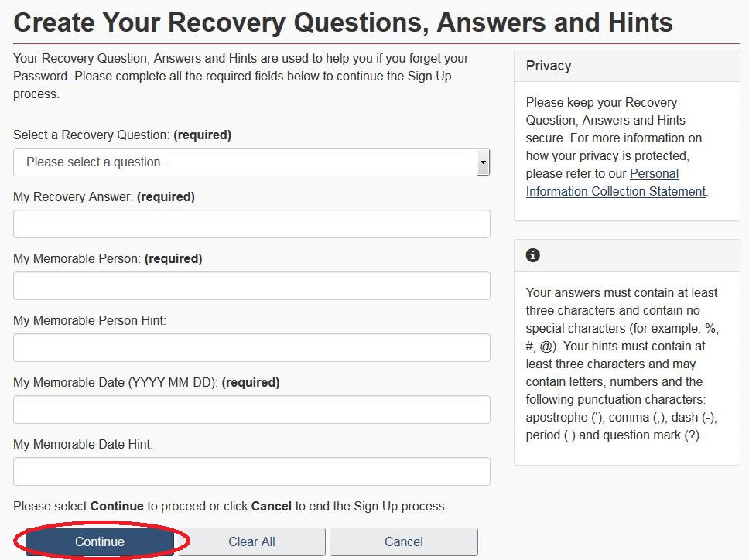
Task: Click the information icon in the side panel
Action: (x=532, y=255)
